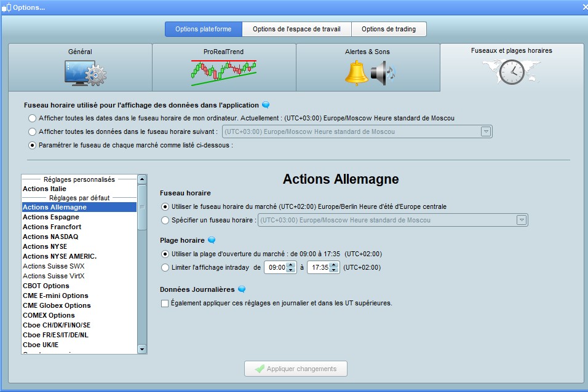The width and height of the screenshot is (588, 392).
Task: Increase the intraday start time 09:00
Action: [x=291, y=265]
